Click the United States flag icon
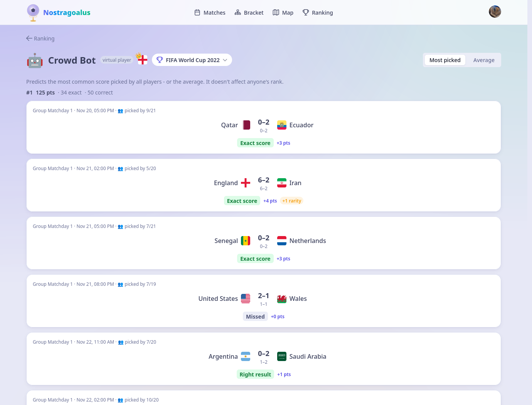Image resolution: width=532 pixels, height=405 pixels. click(246, 299)
